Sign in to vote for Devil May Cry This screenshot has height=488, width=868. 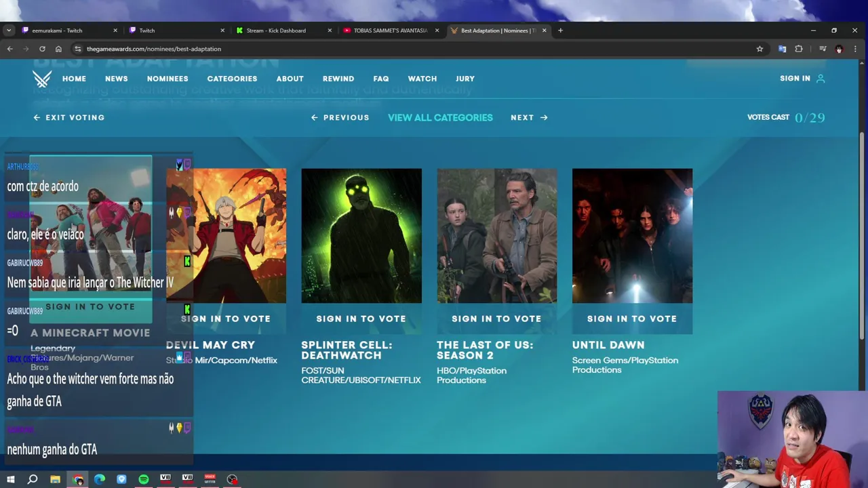click(x=226, y=319)
